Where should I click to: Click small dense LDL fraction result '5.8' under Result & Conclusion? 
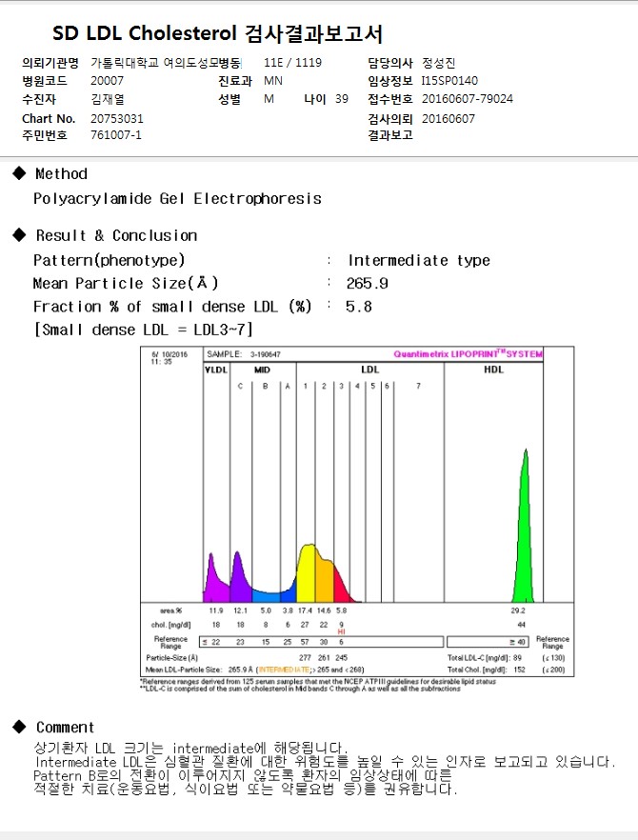pyautogui.click(x=358, y=307)
